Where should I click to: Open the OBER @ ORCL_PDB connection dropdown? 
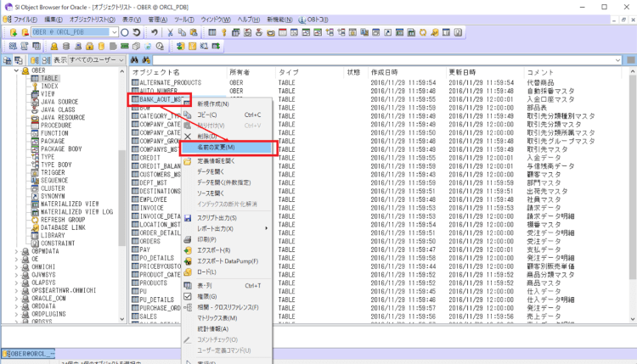[115, 32]
